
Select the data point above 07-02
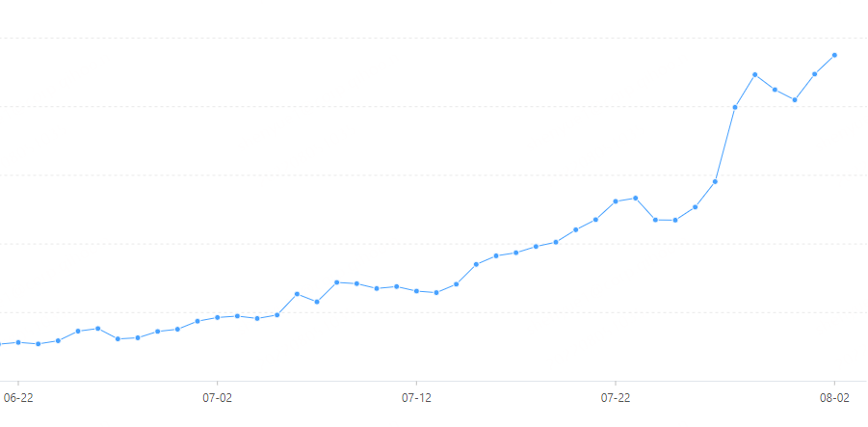[218, 317]
